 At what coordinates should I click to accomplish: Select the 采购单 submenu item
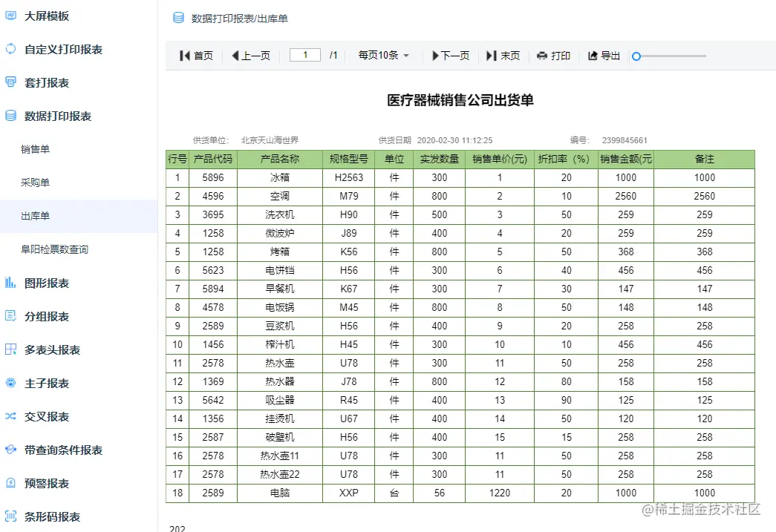(x=79, y=183)
